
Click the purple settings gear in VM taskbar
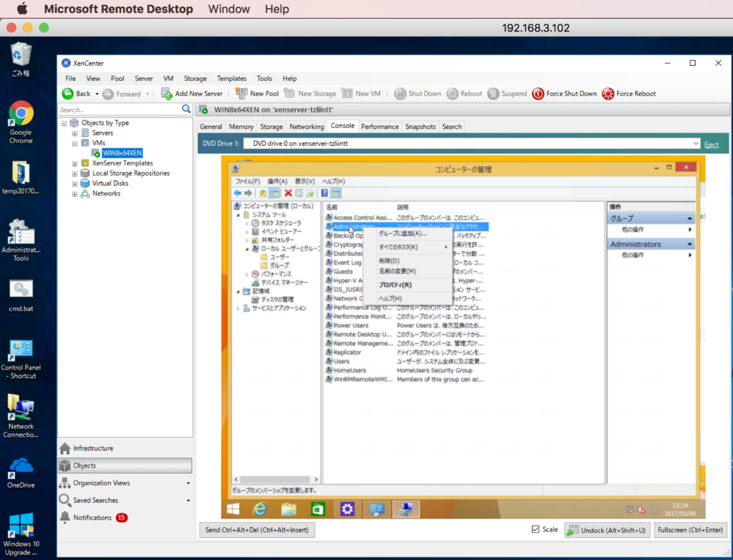click(x=347, y=508)
